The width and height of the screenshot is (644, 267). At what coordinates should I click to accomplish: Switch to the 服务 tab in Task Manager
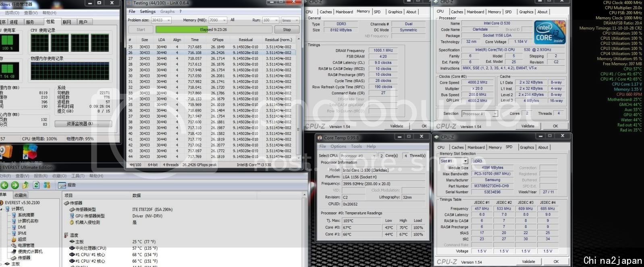coord(30,22)
